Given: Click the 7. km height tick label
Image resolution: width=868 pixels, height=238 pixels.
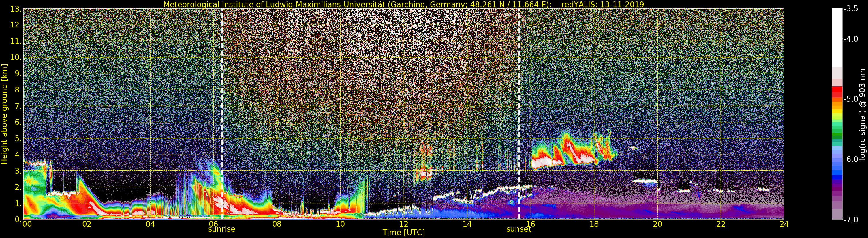Looking at the screenshot, I should pyautogui.click(x=18, y=106).
